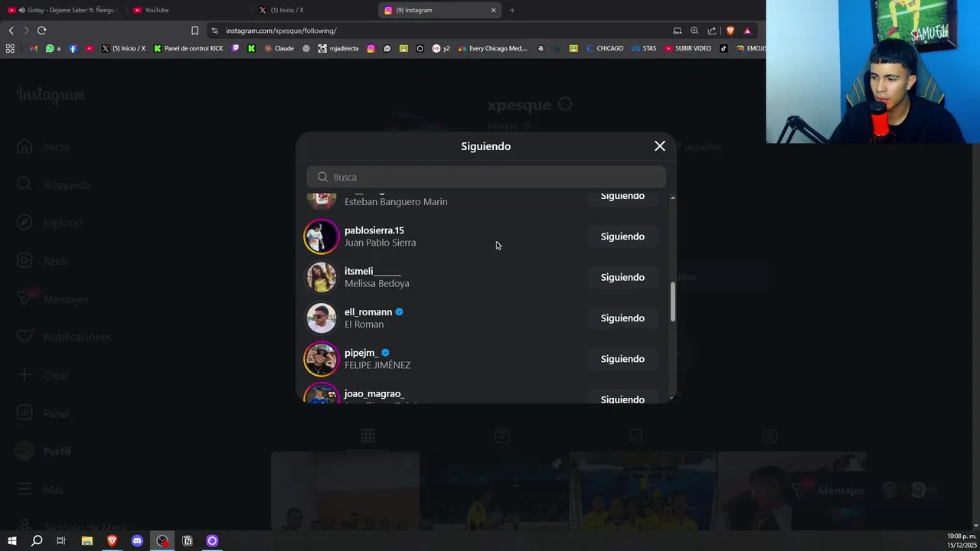980x551 pixels.
Task: Open Brave browser from taskbar
Action: pyautogui.click(x=112, y=541)
